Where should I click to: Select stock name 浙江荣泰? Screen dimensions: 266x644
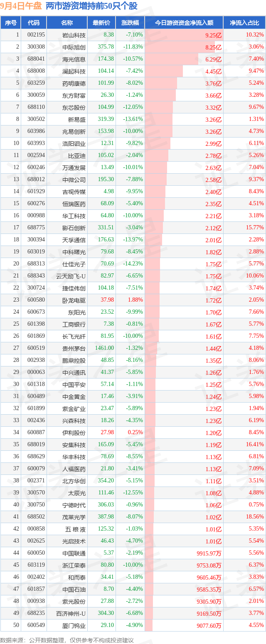point(74,565)
